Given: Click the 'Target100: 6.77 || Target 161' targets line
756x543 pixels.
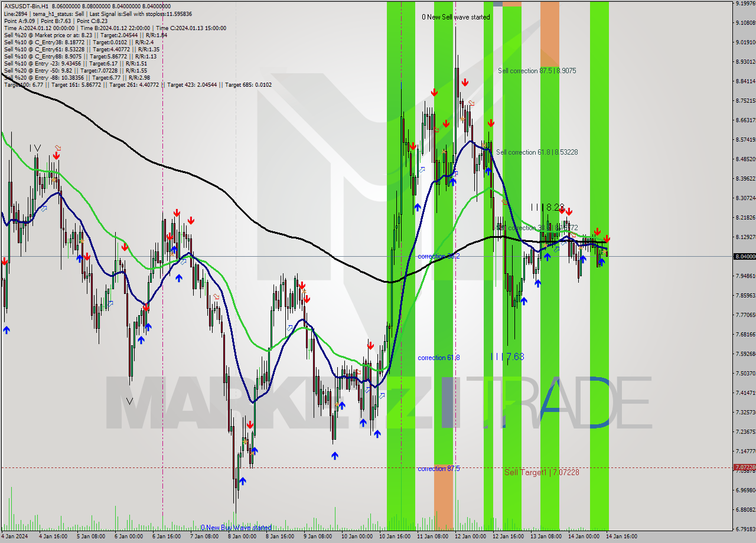Looking at the screenshot, I should (x=138, y=84).
